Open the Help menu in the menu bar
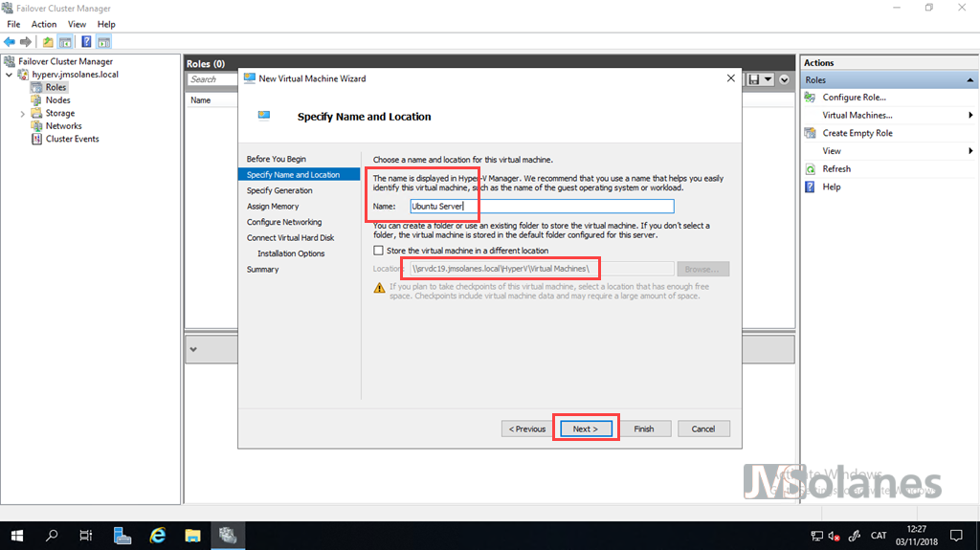This screenshot has height=550, width=980. [106, 24]
